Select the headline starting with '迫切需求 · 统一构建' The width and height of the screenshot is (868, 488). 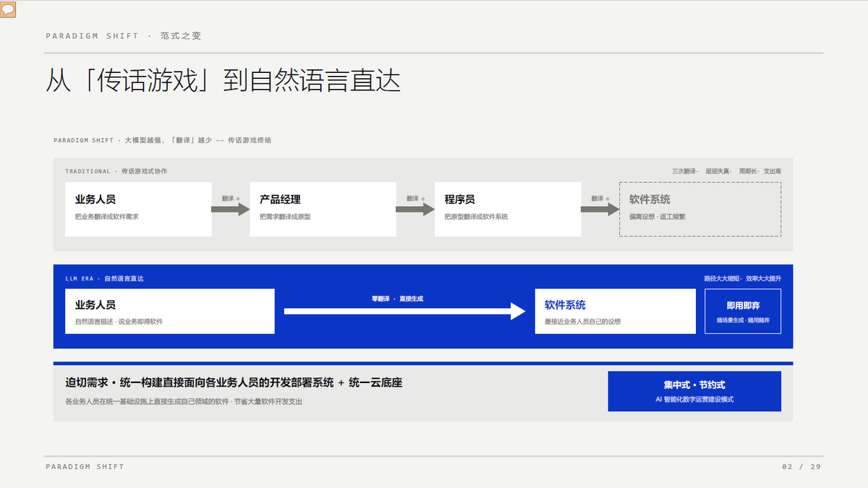tap(234, 382)
